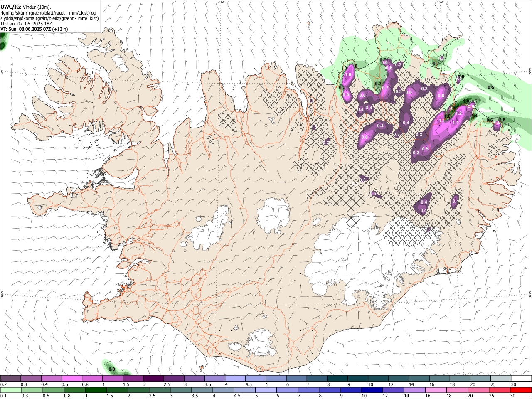
Task: Pick lower-scale grey-blue swatch starting at 3.5
Action: coord(202,390)
